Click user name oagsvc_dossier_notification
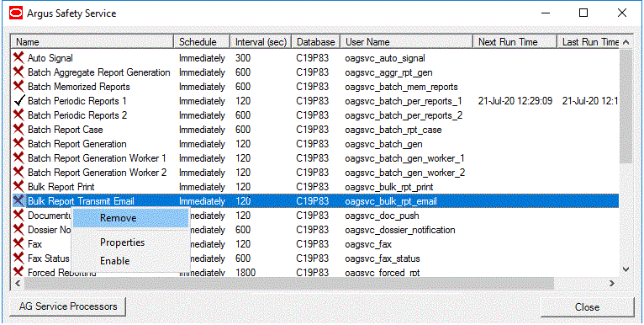 point(400,230)
